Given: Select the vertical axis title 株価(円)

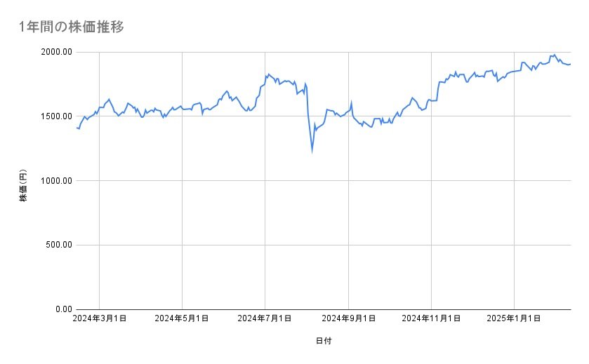Looking at the screenshot, I should [x=23, y=187].
